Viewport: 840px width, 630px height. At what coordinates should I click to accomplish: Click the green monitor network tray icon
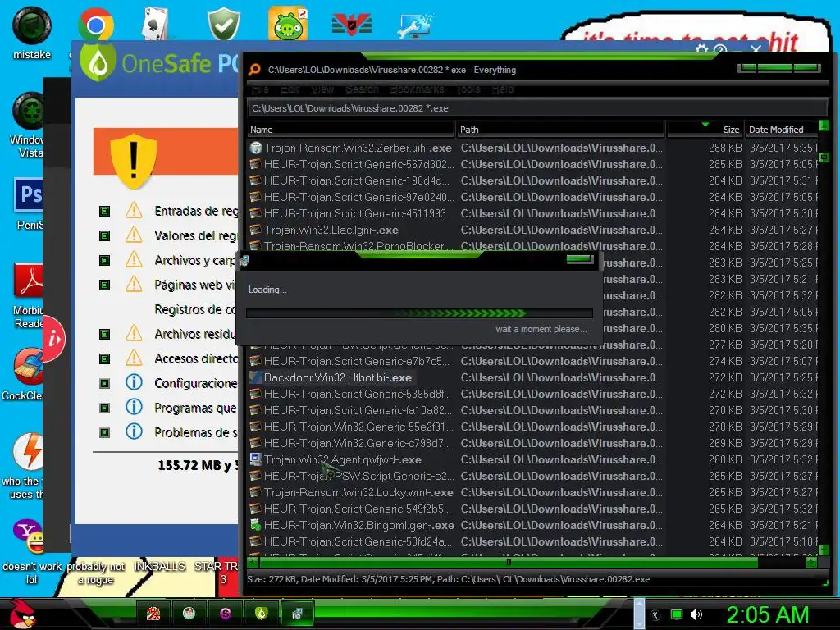[677, 614]
